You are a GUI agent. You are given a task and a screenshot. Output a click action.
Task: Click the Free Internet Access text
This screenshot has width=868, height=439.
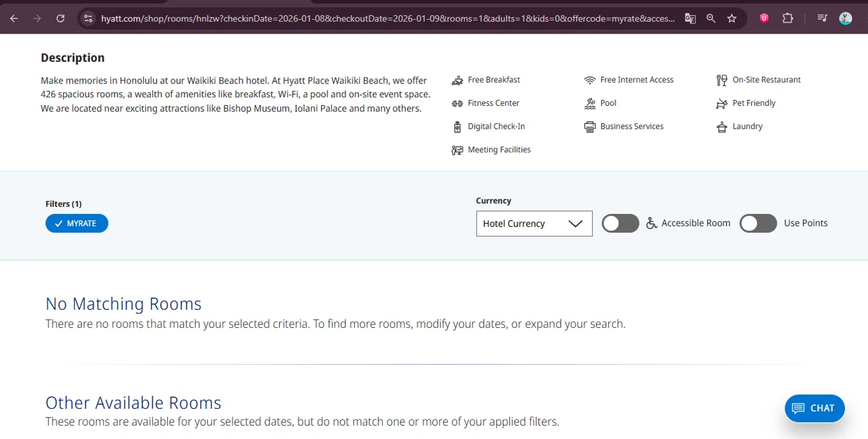pos(637,80)
